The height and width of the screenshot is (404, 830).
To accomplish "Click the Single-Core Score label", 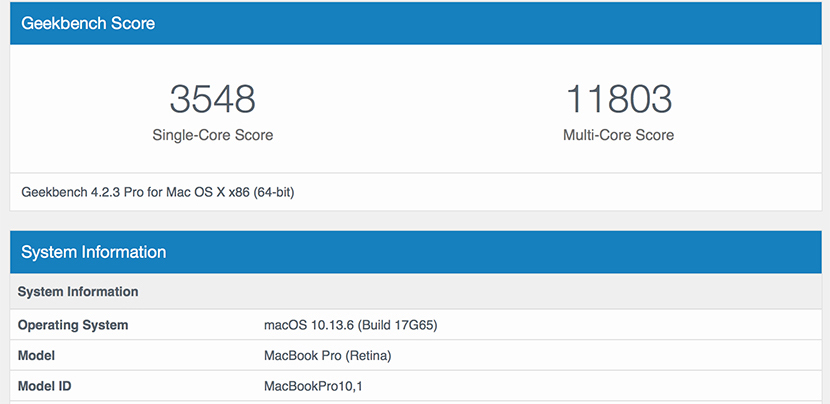I will (212, 135).
